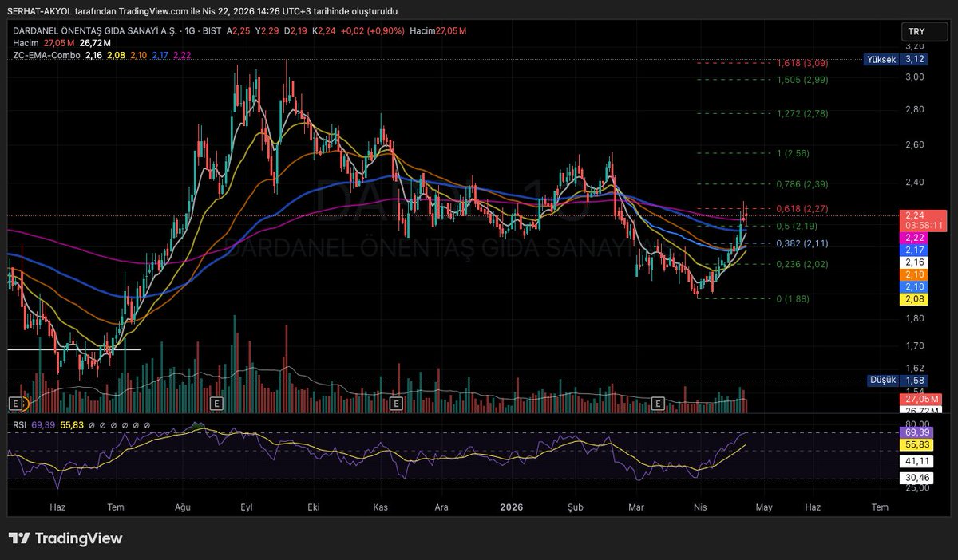This screenshot has width=958, height=560.
Task: Click the blue 2,17 EMA axis label
Action: (x=915, y=250)
